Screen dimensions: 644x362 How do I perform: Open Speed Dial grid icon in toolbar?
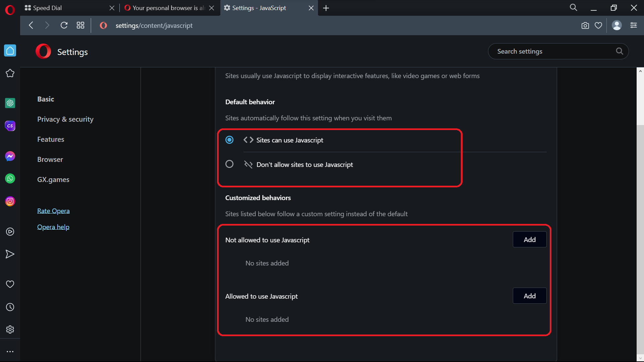(x=80, y=25)
